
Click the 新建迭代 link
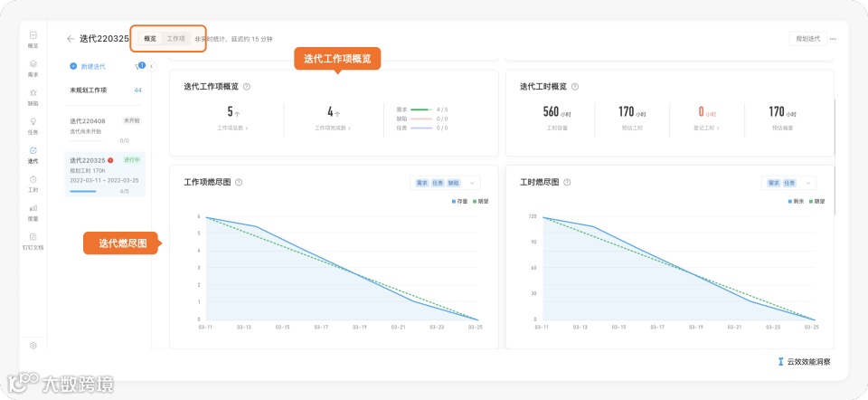[x=93, y=66]
